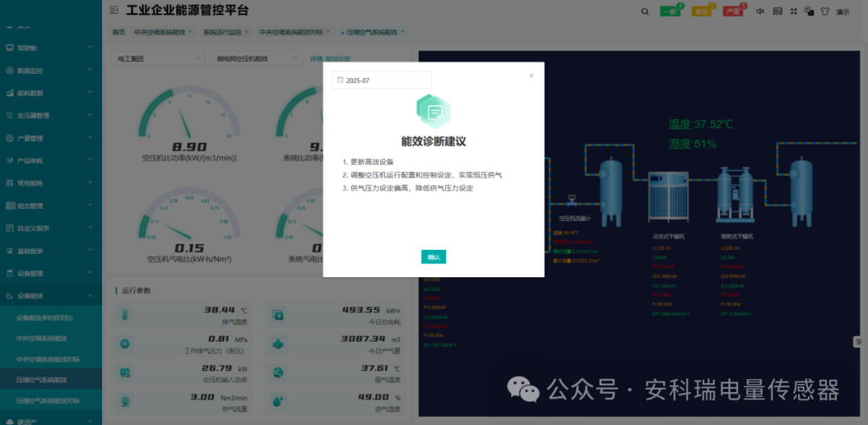Open the theme skin shirt icon
Viewport: 868px width, 425px height.
825,11
